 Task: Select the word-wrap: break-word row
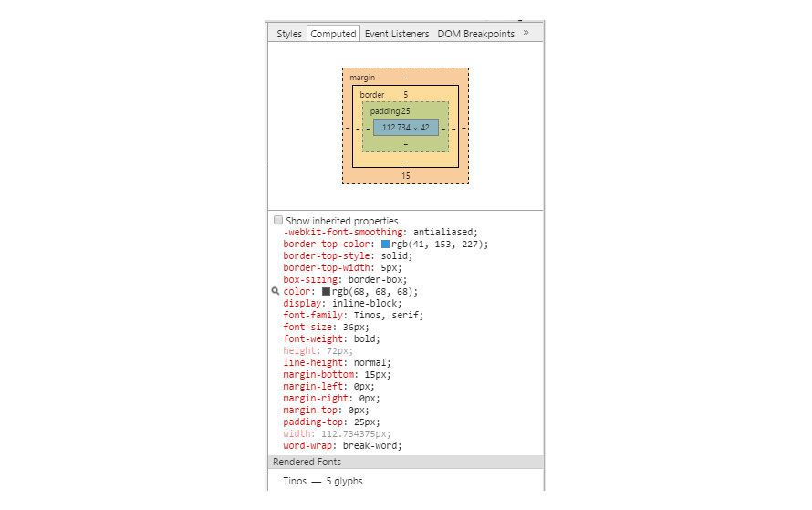(x=342, y=446)
